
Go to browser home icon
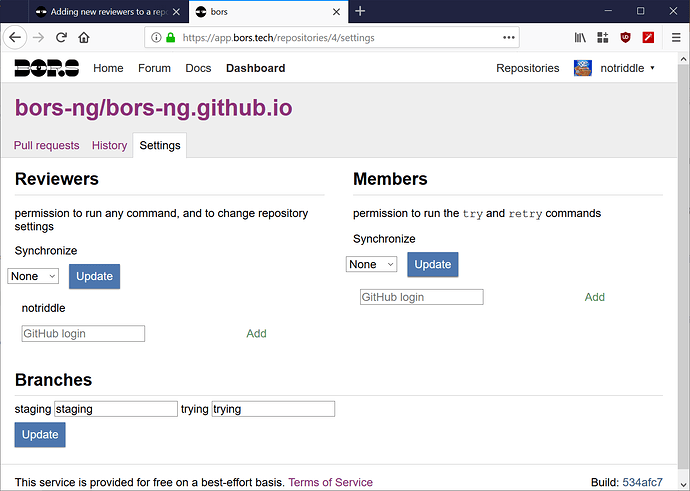84,38
